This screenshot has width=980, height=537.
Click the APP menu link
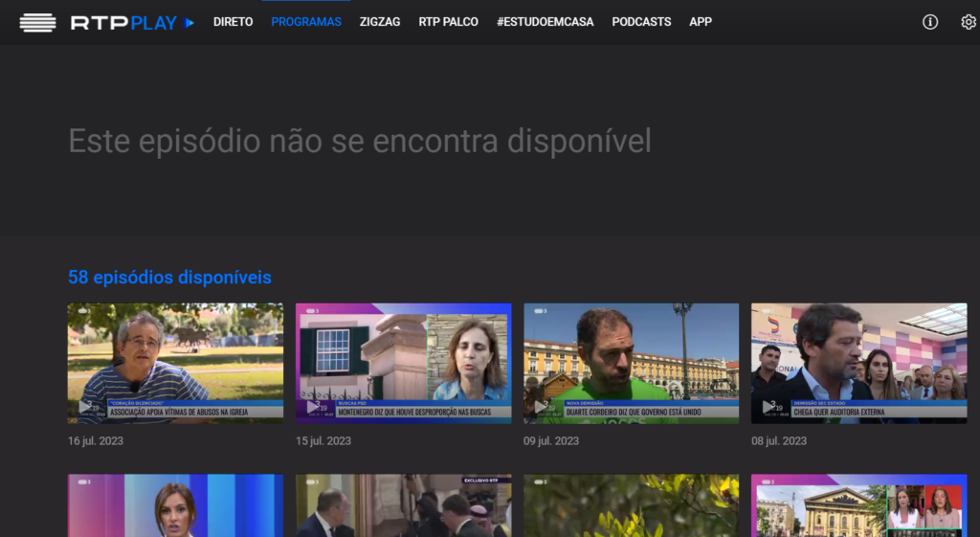coord(701,22)
